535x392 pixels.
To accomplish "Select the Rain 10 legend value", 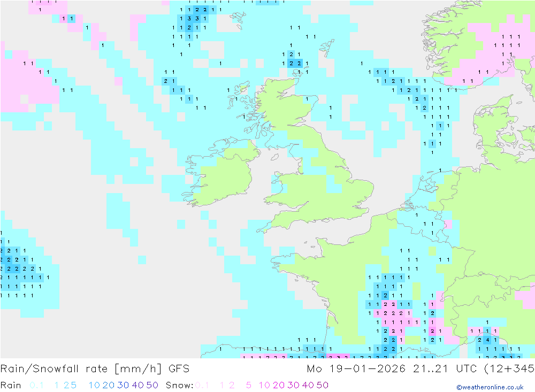I will pos(94,385).
